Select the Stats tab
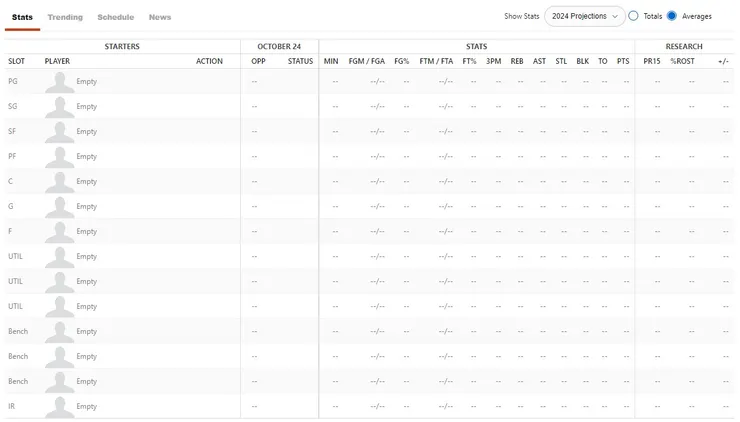Screen dimensions: 740x422 point(22,17)
